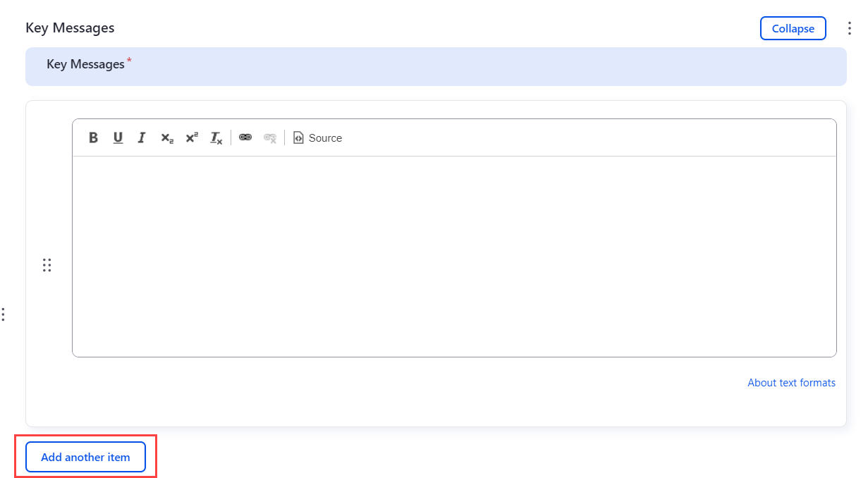Click the Key Messages section heading

(x=70, y=28)
